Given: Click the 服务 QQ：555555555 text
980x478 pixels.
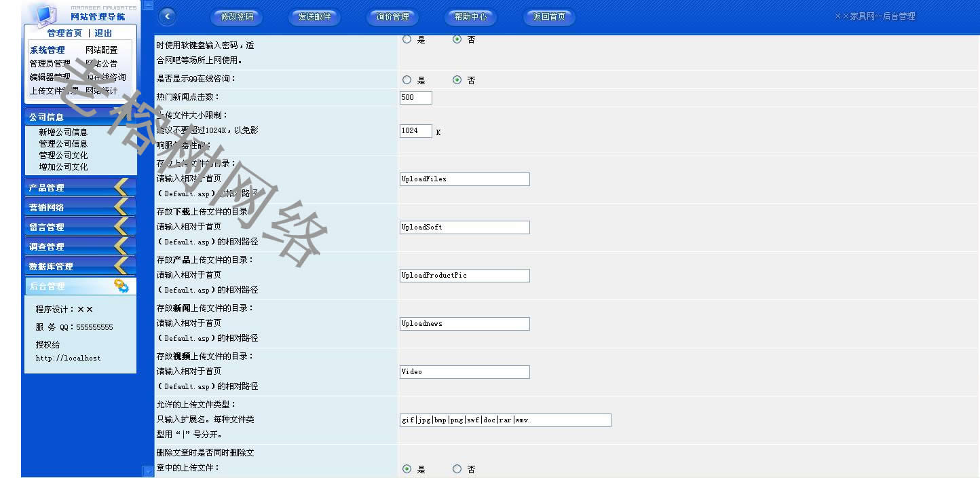Looking at the screenshot, I should click(75, 327).
